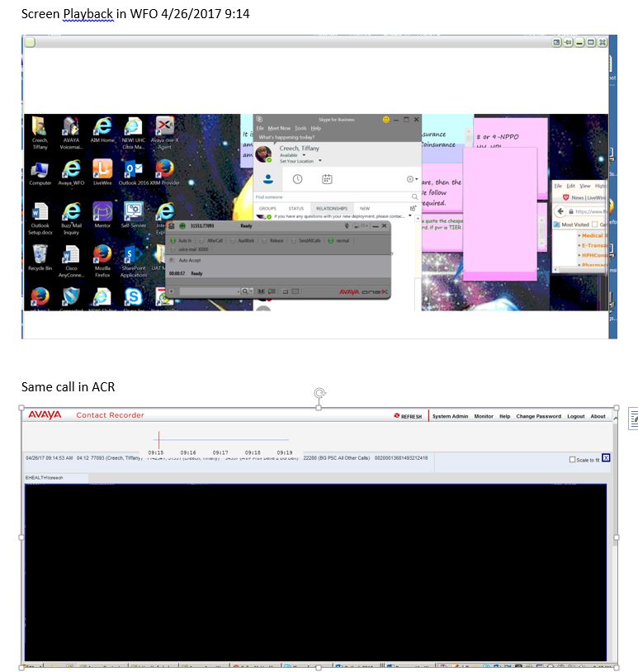The image size is (638, 672).
Task: Switch to the NEW tab in Skype
Action: coord(365,208)
